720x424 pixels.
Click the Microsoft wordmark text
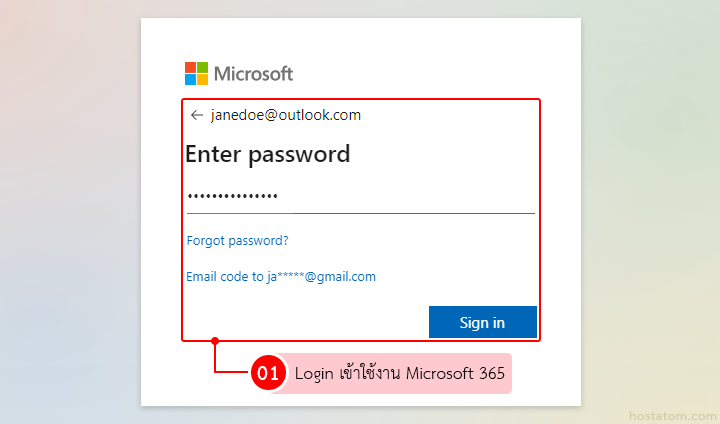pos(254,74)
